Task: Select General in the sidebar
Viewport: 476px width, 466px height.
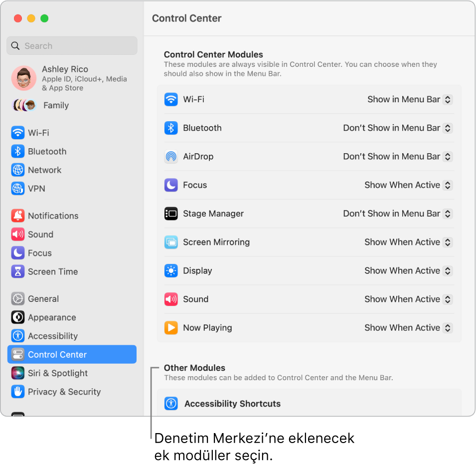Action: (43, 299)
